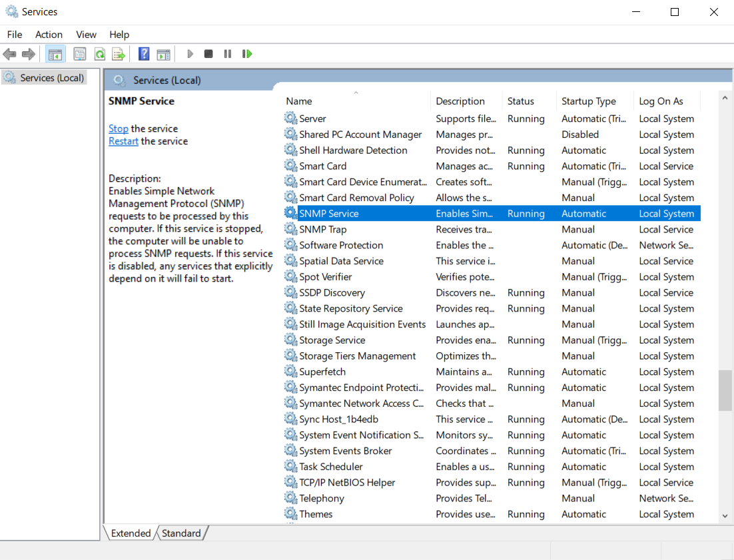
Task: Select Services (Local) in the console tree
Action: (x=52, y=78)
